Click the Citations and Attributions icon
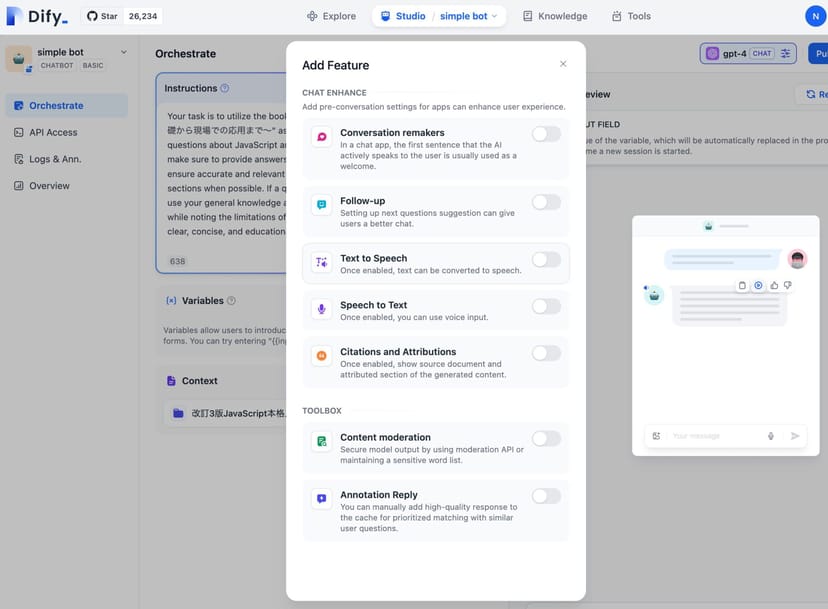The height and width of the screenshot is (609, 828). pyautogui.click(x=322, y=356)
